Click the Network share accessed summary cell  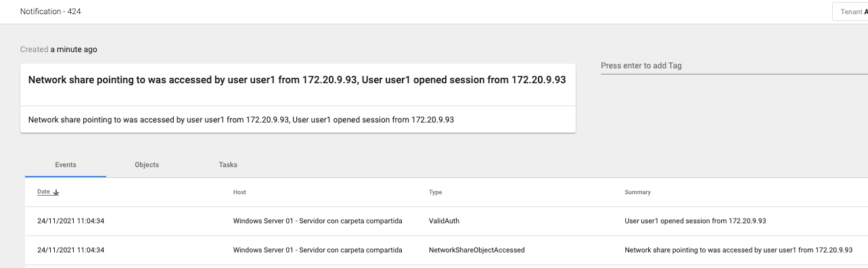(x=738, y=250)
